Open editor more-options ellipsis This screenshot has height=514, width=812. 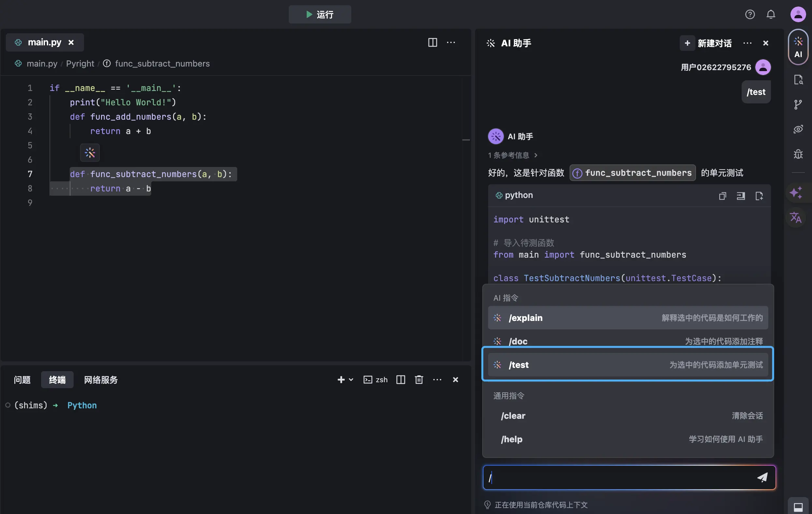tap(451, 42)
